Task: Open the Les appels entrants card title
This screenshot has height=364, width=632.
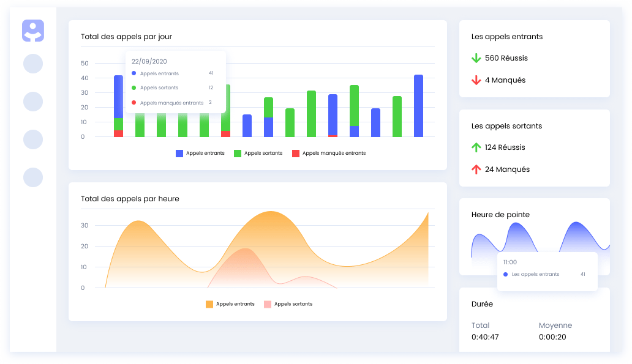Action: point(507,37)
